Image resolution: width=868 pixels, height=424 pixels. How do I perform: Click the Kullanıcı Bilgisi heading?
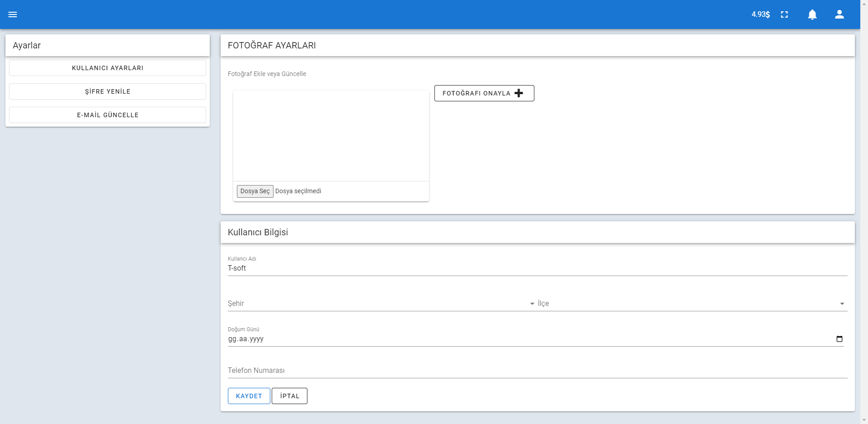pos(258,232)
